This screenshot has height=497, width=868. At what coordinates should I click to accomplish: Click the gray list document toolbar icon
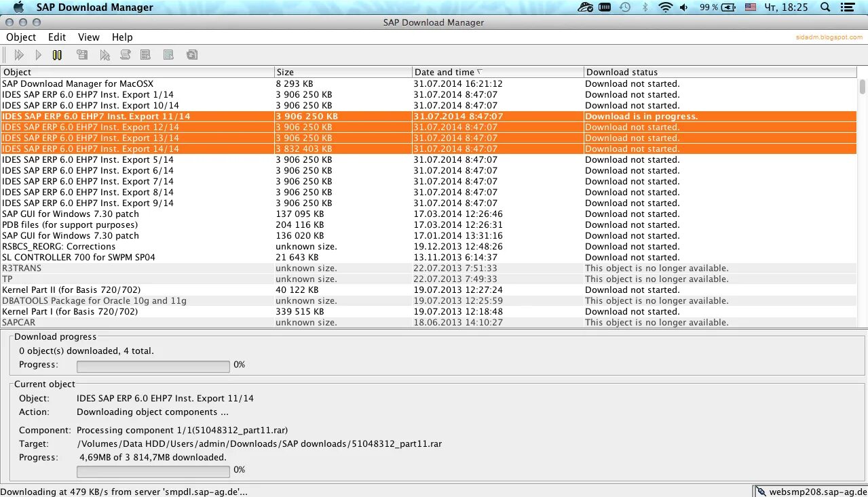click(x=145, y=55)
